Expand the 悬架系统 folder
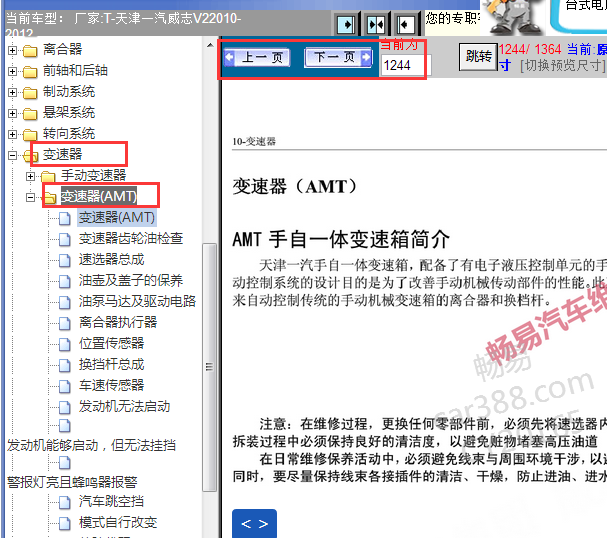The width and height of the screenshot is (607, 538). pyautogui.click(x=12, y=113)
